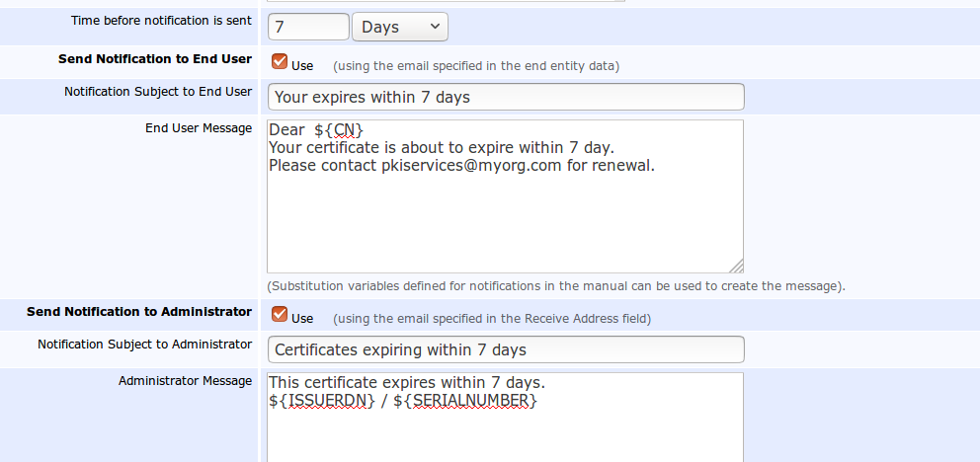Image resolution: width=980 pixels, height=462 pixels.
Task: Click the Use label beside Administrator checkbox
Action: tap(302, 319)
